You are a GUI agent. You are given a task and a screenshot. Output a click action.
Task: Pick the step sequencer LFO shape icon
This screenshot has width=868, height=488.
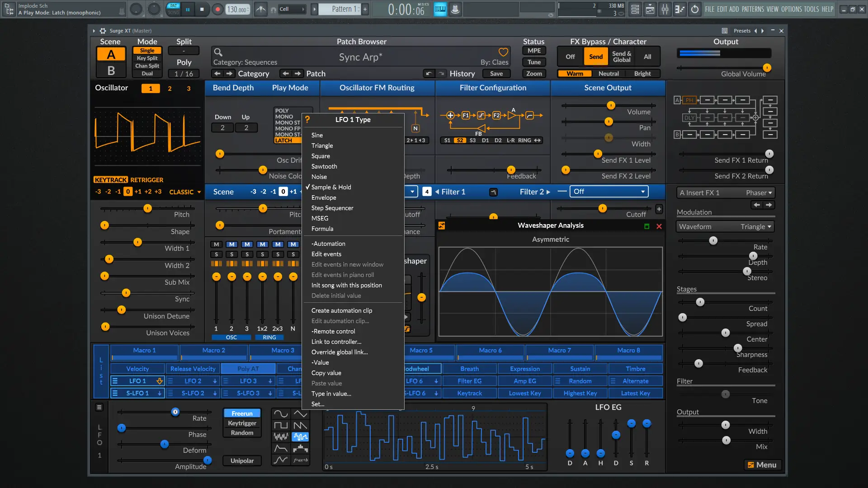click(300, 449)
